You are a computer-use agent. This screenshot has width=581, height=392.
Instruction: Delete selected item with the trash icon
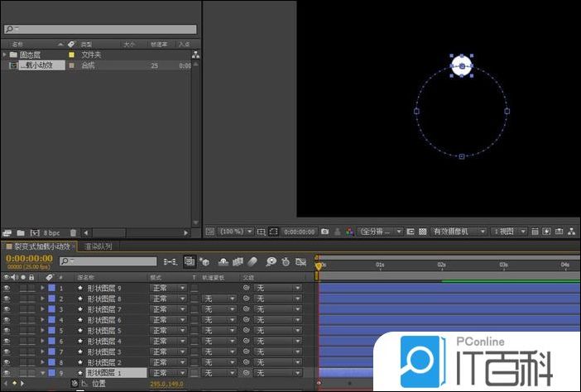[74, 233]
